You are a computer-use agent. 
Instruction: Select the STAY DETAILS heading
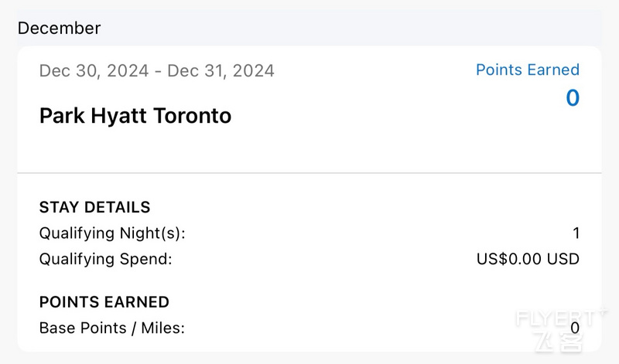point(94,207)
